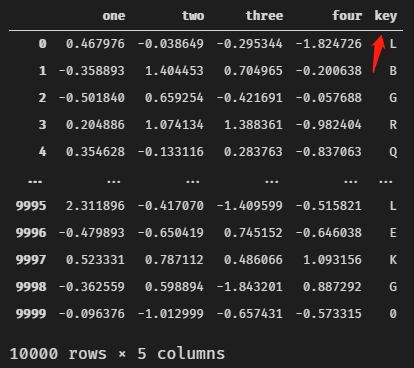Click cell value -0.515821

(329, 206)
